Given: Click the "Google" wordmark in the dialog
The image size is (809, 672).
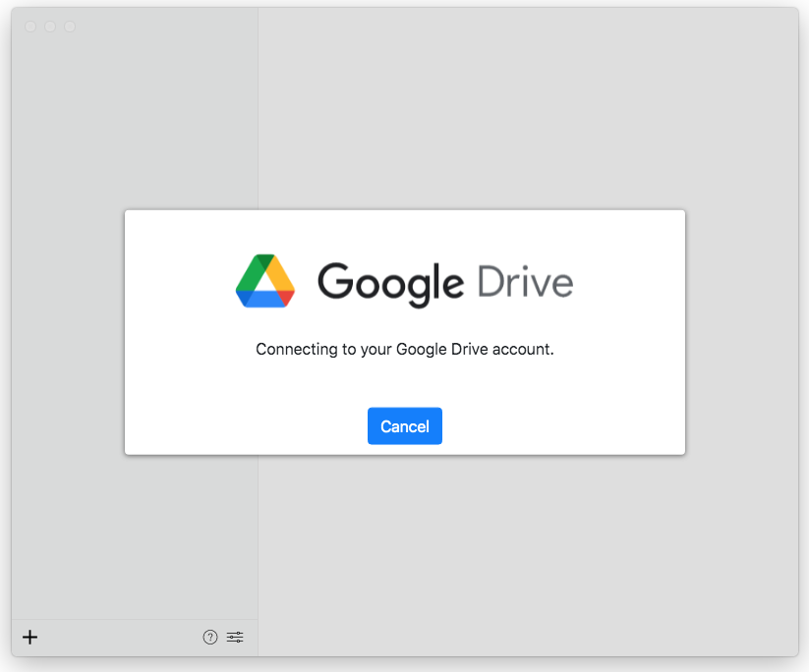Looking at the screenshot, I should pos(389,283).
